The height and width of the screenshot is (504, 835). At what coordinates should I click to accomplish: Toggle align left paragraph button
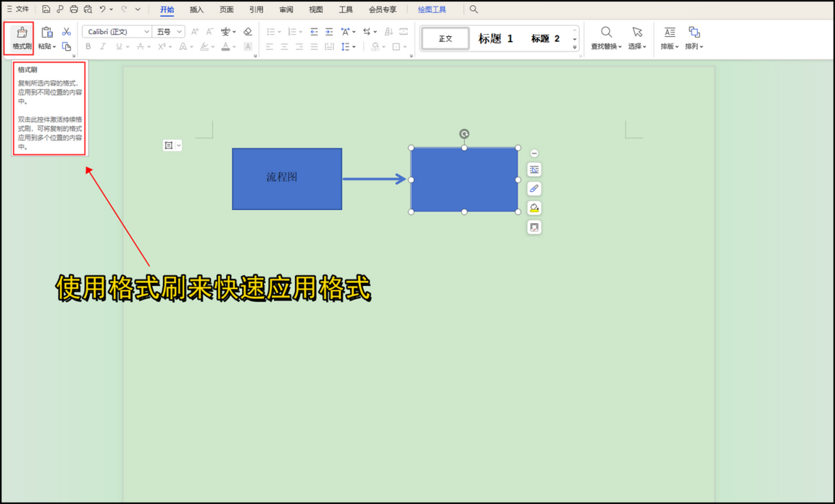pyautogui.click(x=269, y=47)
